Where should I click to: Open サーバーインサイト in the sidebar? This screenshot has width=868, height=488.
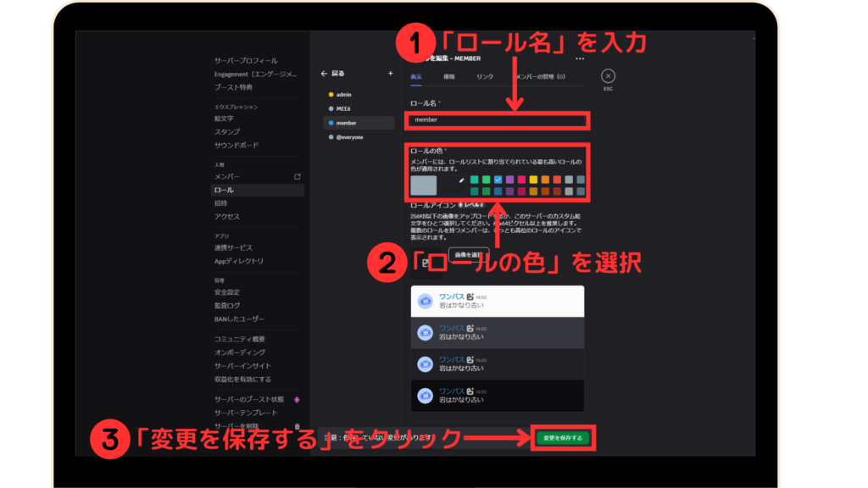[x=242, y=366]
